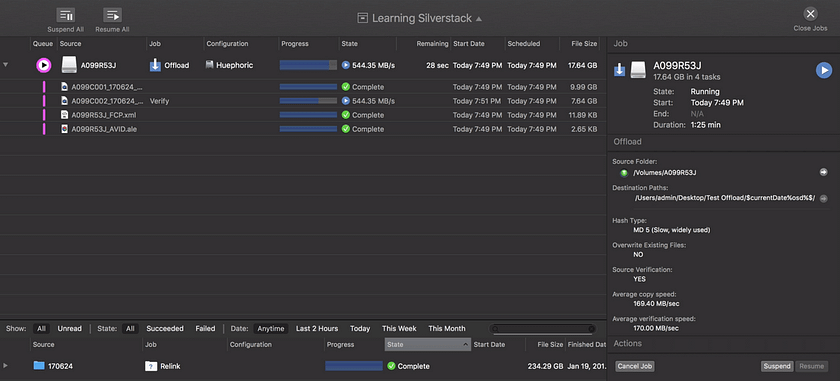840x381 pixels.
Task: Click the 170624 folder icon
Action: [39, 365]
